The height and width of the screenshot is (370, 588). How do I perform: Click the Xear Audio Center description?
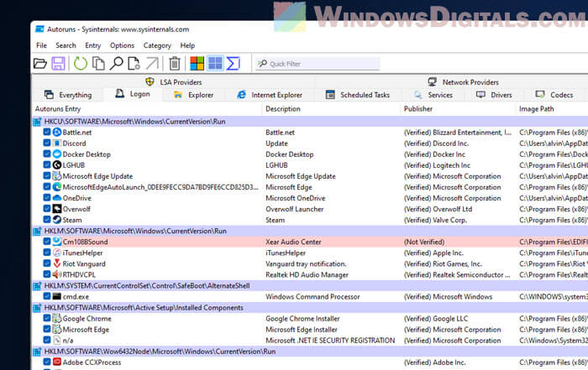coord(293,242)
